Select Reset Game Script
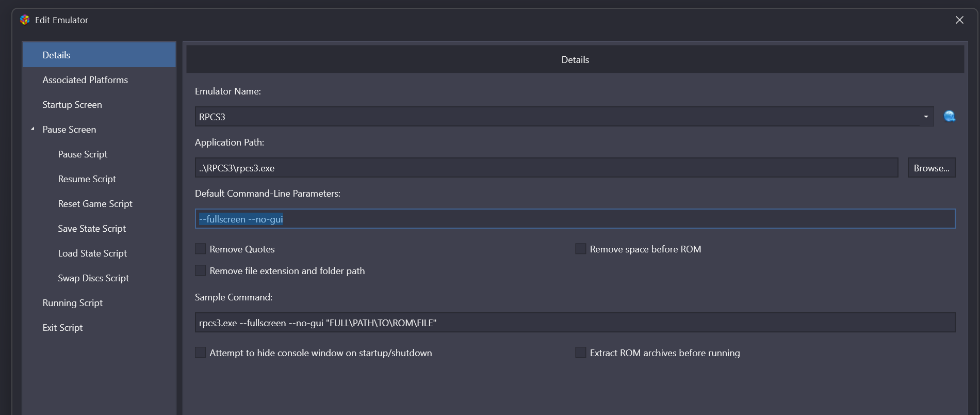 pos(95,203)
